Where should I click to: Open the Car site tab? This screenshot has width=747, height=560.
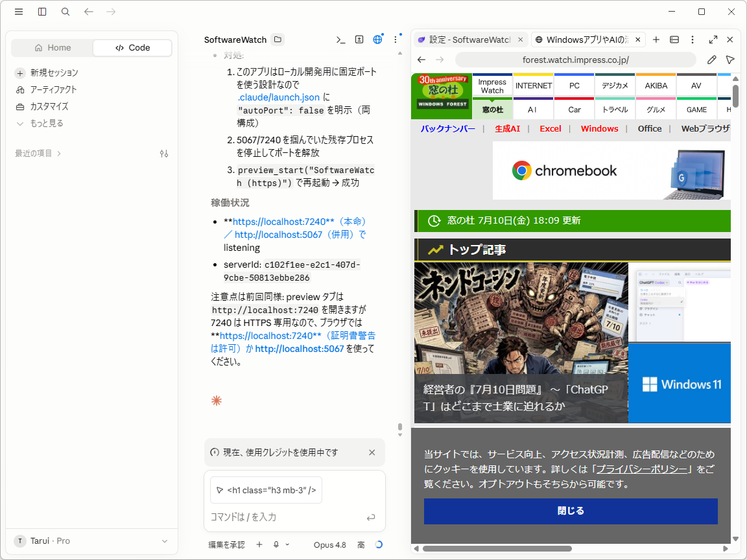[x=574, y=109]
